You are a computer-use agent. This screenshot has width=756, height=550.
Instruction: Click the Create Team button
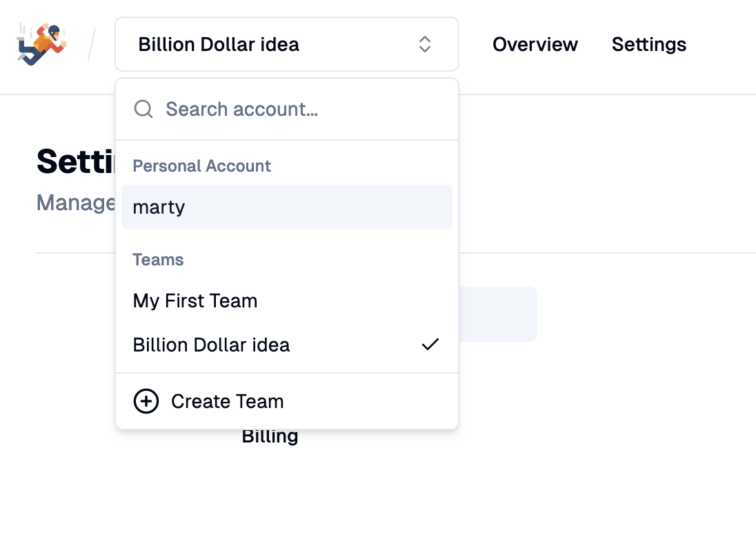[x=228, y=401]
